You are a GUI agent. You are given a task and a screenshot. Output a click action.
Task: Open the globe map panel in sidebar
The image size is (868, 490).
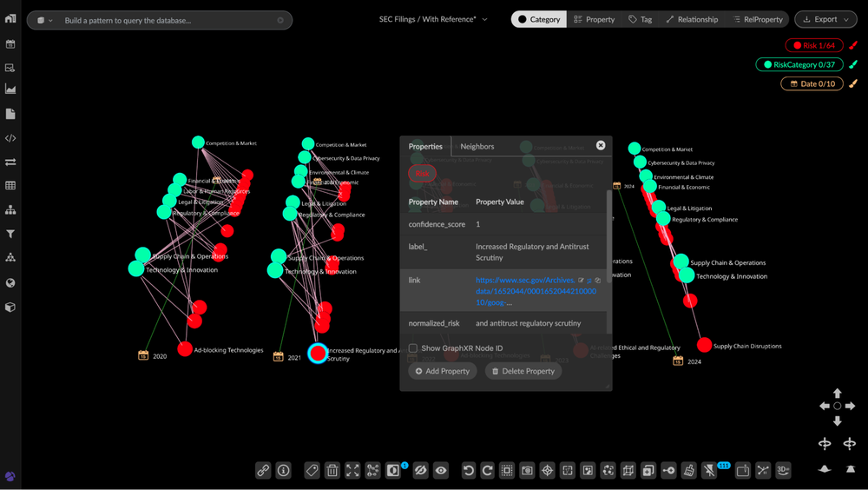click(10, 282)
